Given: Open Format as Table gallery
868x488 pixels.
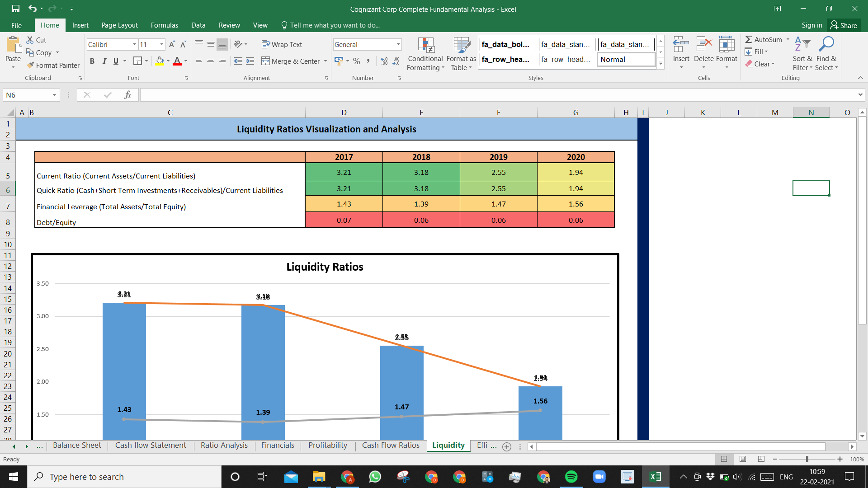Looking at the screenshot, I should click(461, 54).
